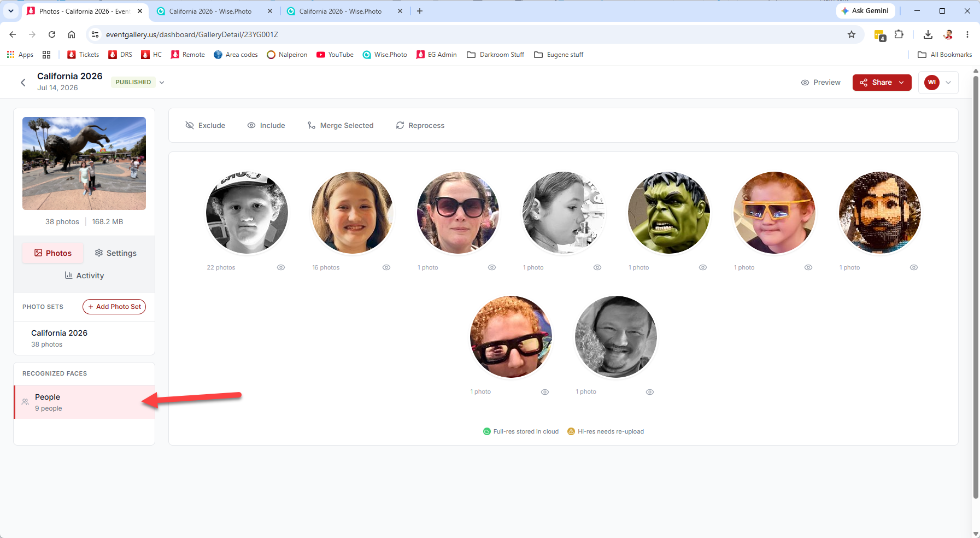Toggle visibility eye under Hulk face
The width and height of the screenshot is (980, 538).
pyautogui.click(x=703, y=267)
